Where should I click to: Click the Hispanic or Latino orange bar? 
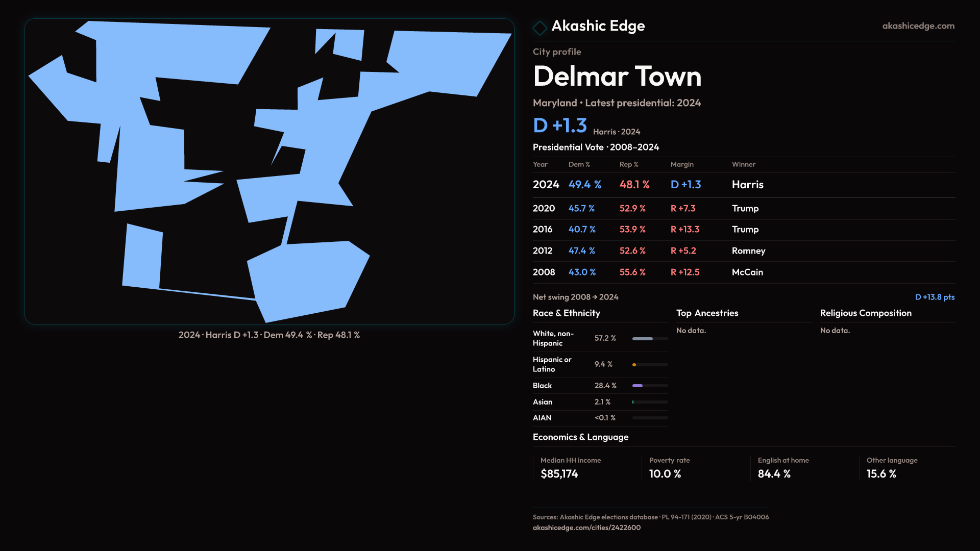pyautogui.click(x=634, y=365)
